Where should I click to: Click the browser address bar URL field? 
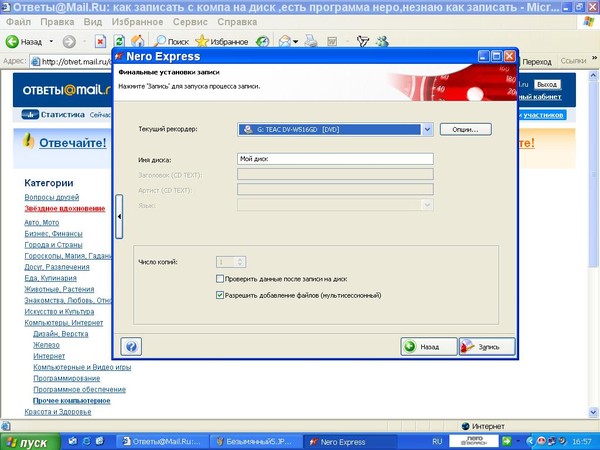click(73, 62)
